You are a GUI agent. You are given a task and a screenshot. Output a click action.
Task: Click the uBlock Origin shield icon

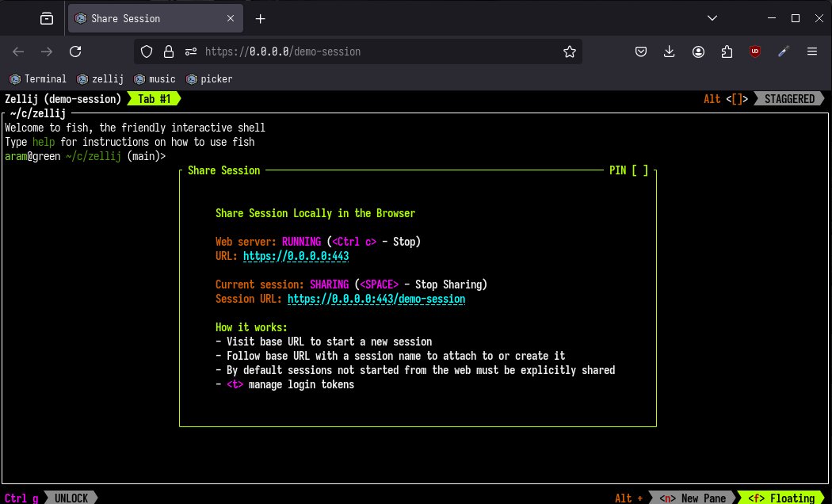click(755, 52)
